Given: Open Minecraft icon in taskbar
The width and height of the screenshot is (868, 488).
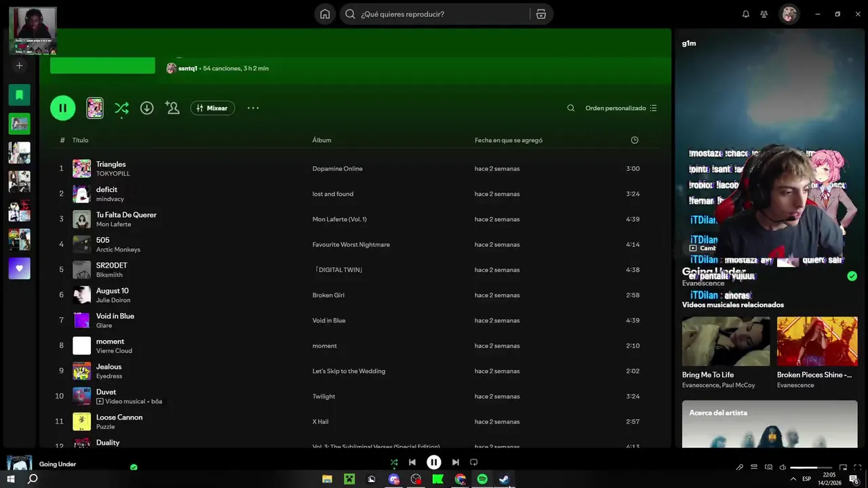Looking at the screenshot, I should 349,479.
